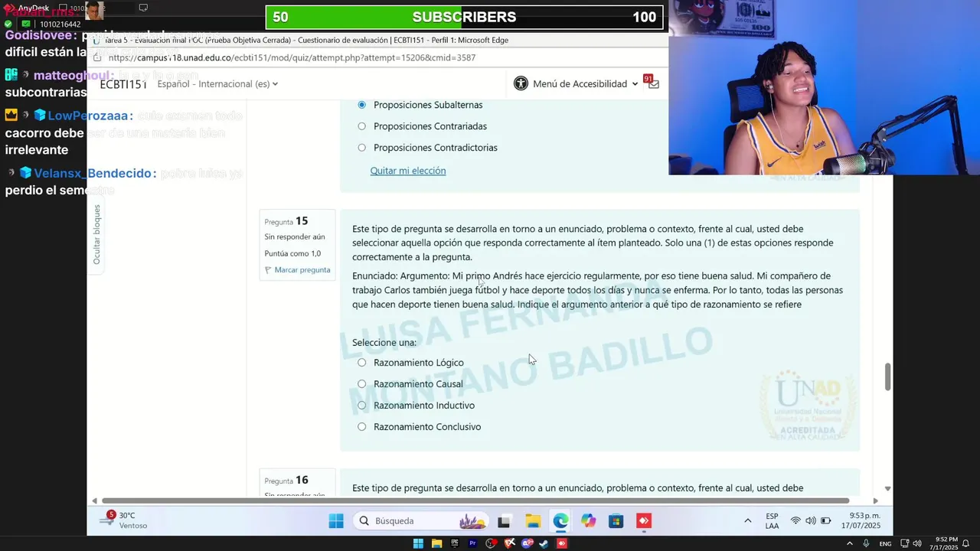Screen dimensions: 980x551
Task: Click the horizontal scrollbar left arrow
Action: point(93,501)
